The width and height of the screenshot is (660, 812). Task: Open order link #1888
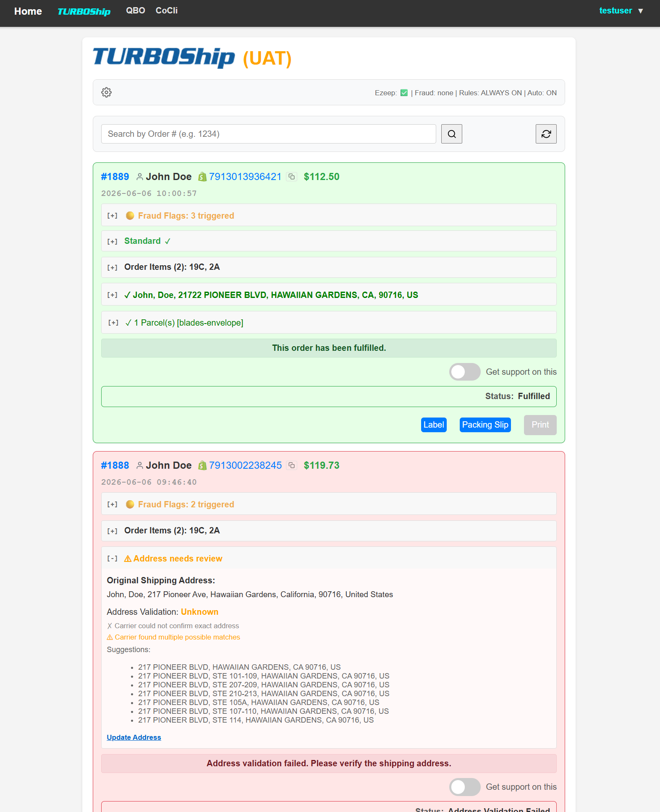coord(115,465)
